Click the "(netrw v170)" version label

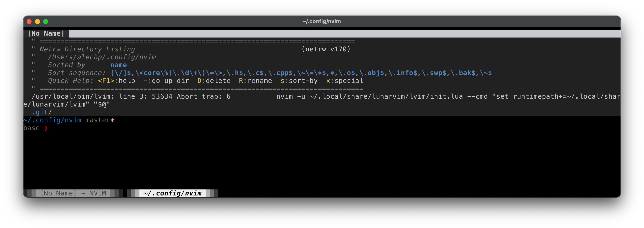[326, 49]
